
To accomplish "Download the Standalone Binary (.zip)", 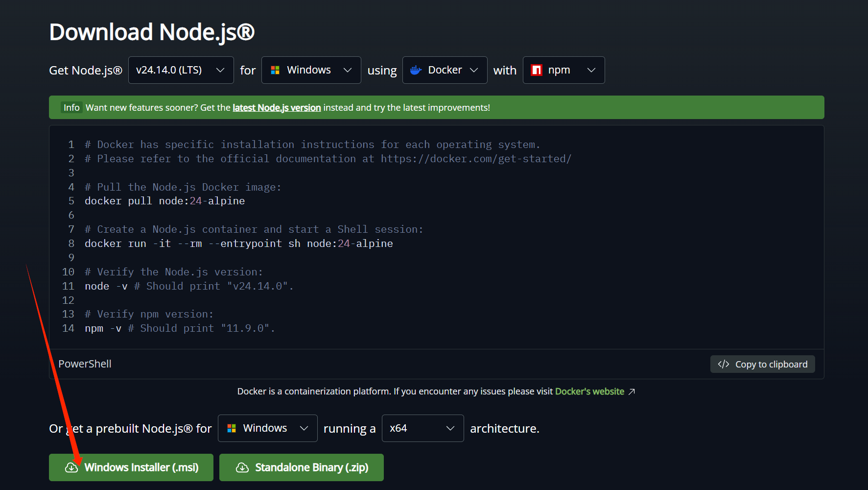I will pos(302,467).
